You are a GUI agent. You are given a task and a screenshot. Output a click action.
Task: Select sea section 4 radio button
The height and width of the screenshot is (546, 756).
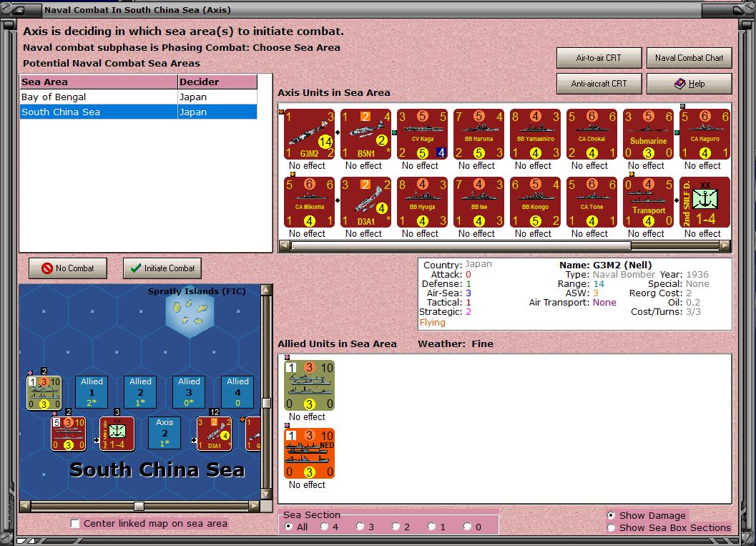point(324,527)
